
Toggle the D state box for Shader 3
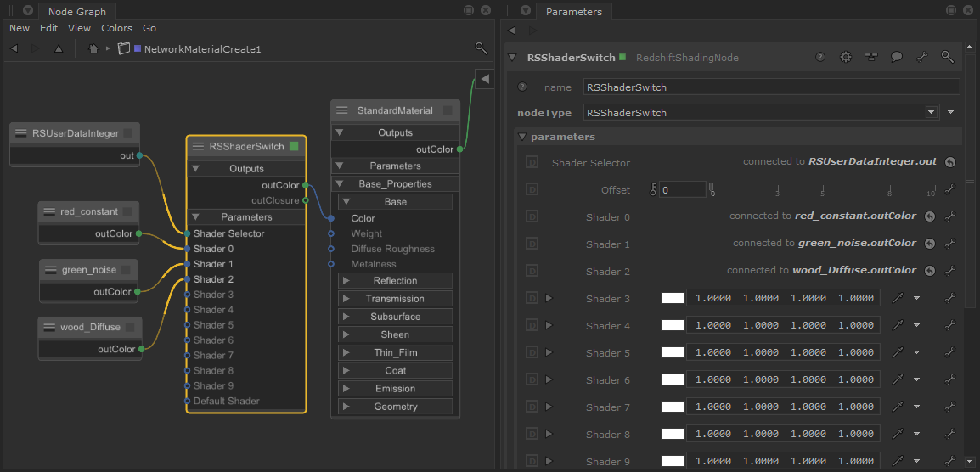[532, 298]
